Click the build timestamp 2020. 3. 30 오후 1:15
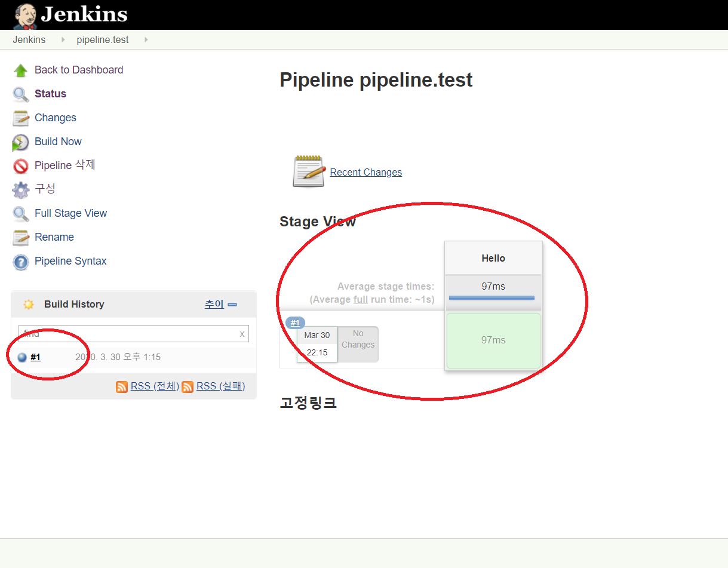Image resolution: width=728 pixels, height=568 pixels. click(x=118, y=357)
